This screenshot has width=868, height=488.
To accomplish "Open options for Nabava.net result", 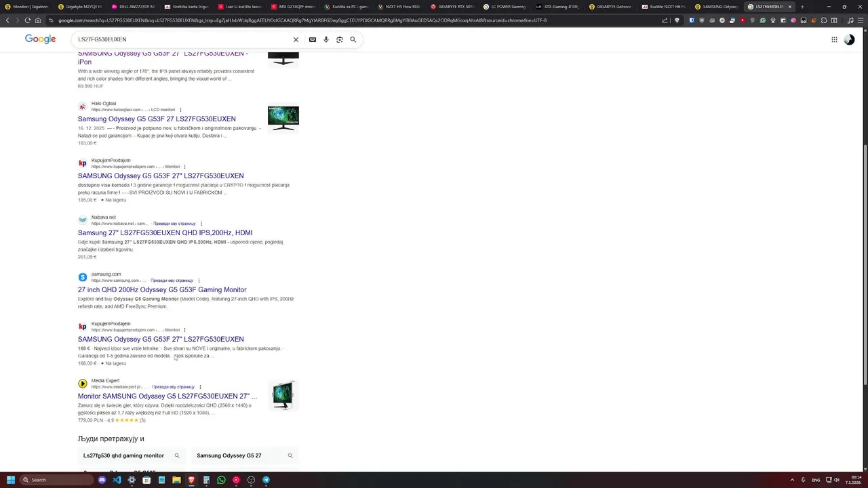I will [201, 224].
